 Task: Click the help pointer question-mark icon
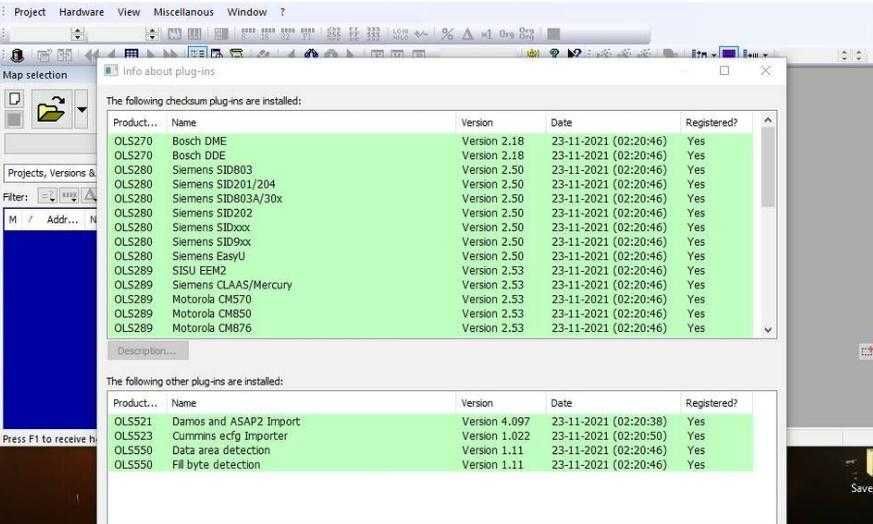pos(574,54)
